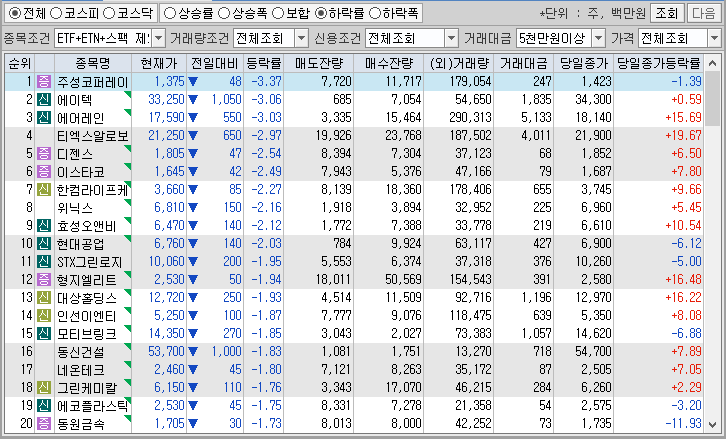Click closing rate +19.67 for 티엑스알로보
Viewport: 726px width, 439px height.
pos(683,136)
